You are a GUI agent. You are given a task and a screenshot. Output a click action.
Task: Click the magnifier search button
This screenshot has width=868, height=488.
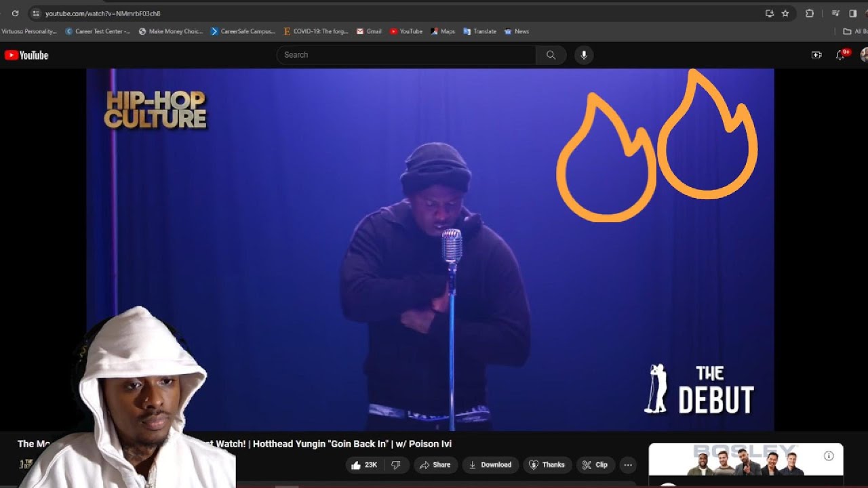(x=551, y=55)
